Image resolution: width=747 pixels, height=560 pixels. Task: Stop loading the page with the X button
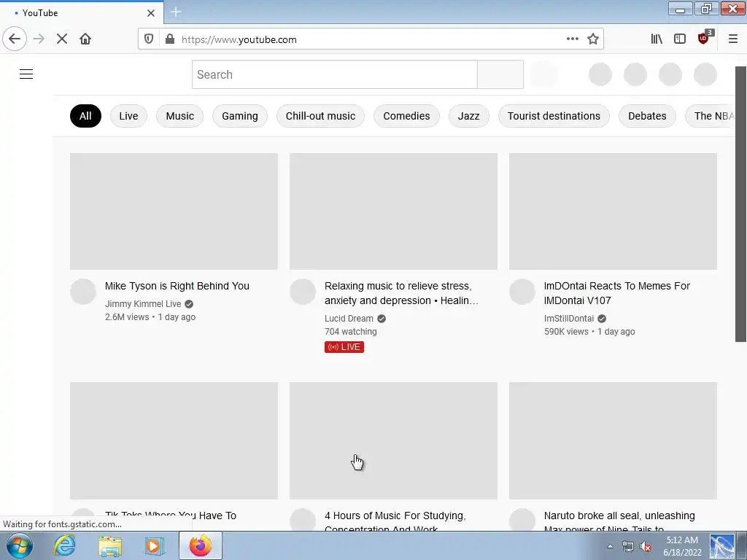pyautogui.click(x=62, y=39)
